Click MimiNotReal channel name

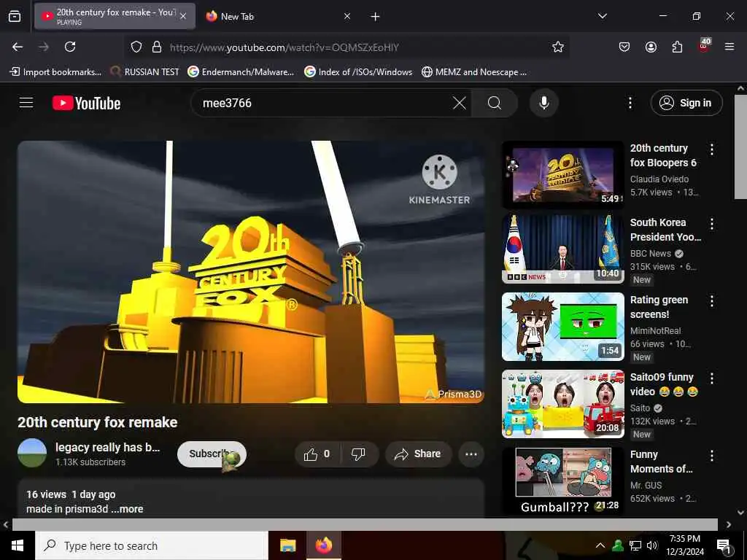coord(656,330)
